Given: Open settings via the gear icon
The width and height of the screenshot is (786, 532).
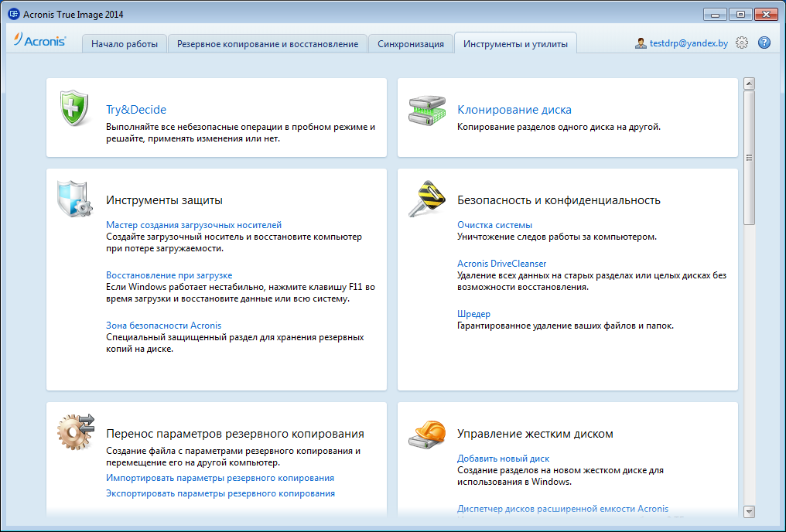Looking at the screenshot, I should pyautogui.click(x=742, y=43).
